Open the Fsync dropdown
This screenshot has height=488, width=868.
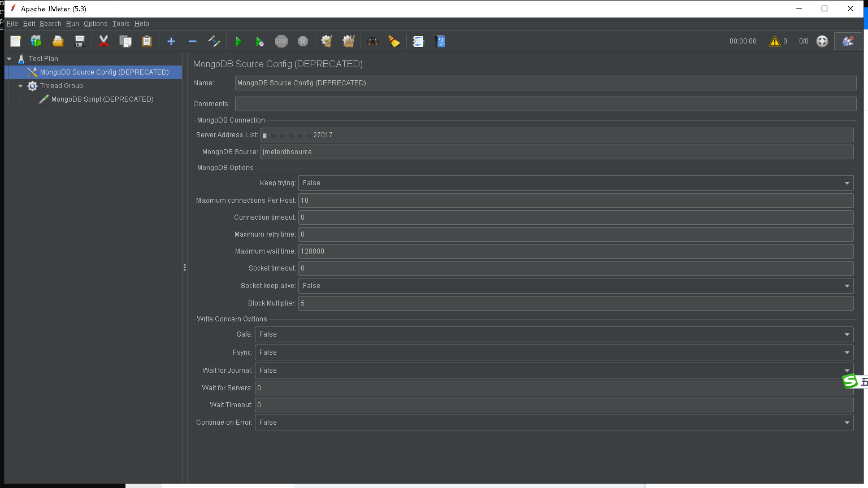(x=554, y=352)
